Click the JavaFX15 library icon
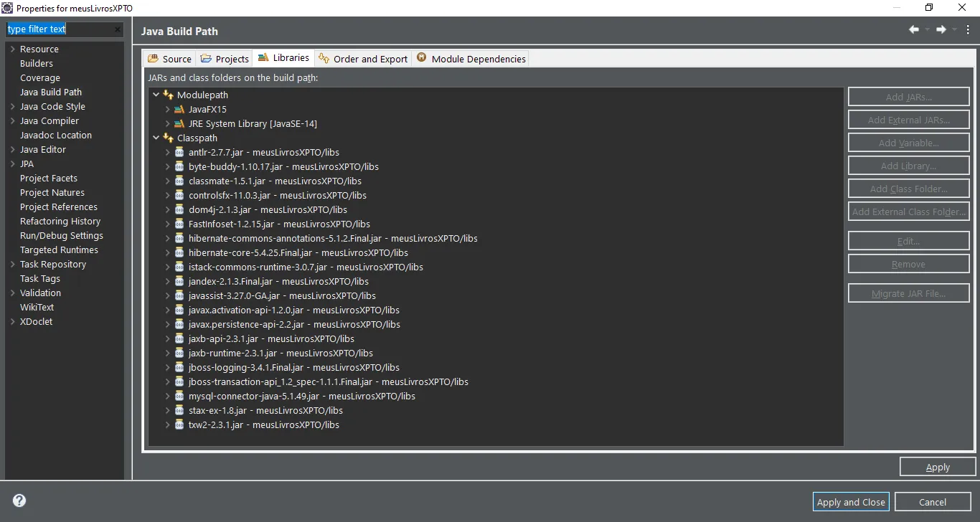The image size is (980, 522). tap(179, 109)
